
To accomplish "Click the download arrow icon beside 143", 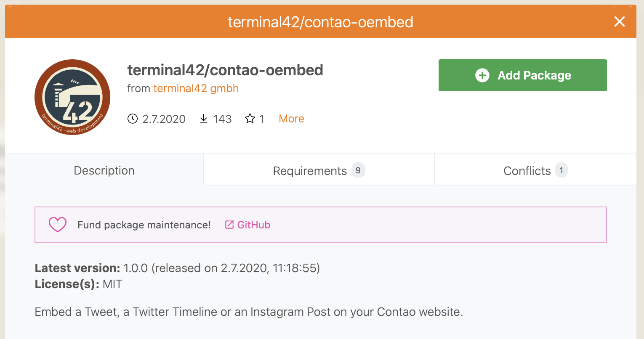I will (204, 119).
